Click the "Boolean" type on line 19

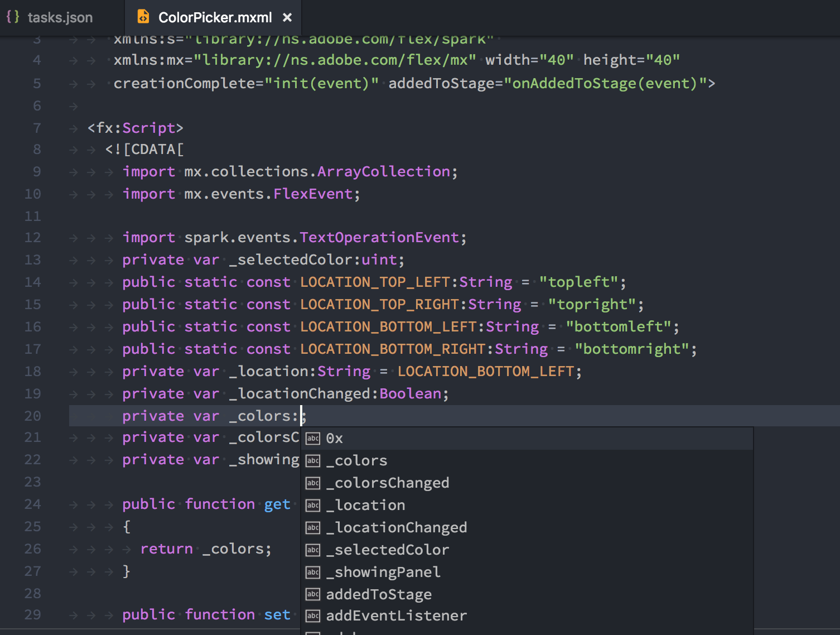411,394
